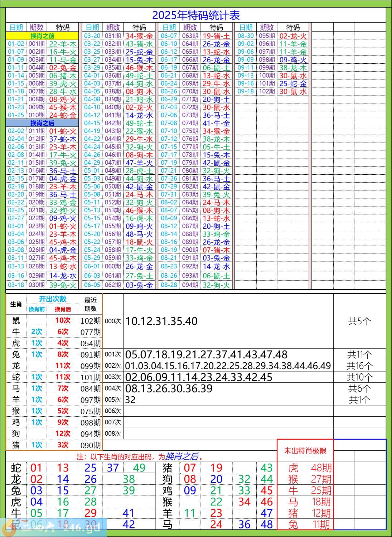Select the "000次" row label

pos(113,321)
